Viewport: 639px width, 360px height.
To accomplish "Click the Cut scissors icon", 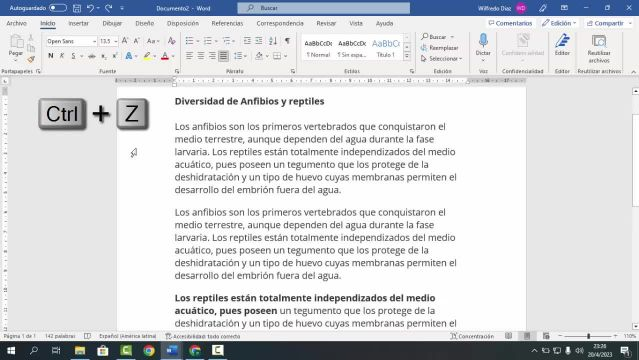I will 31,38.
